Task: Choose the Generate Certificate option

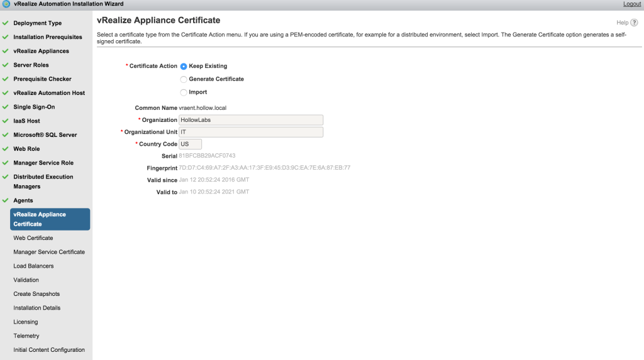Action: click(x=184, y=79)
